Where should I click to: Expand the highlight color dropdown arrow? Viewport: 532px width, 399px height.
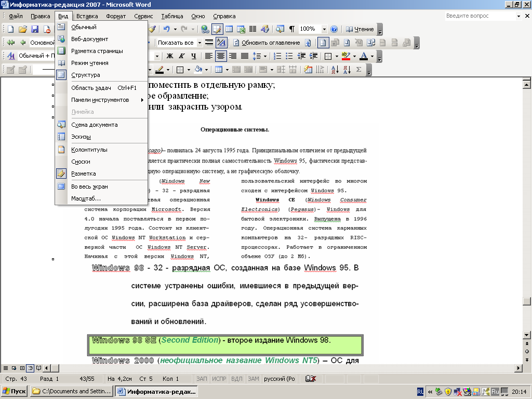click(x=354, y=56)
